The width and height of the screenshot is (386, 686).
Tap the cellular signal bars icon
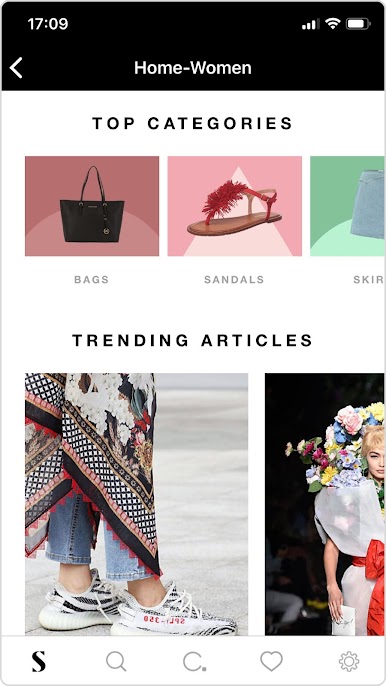(x=310, y=24)
